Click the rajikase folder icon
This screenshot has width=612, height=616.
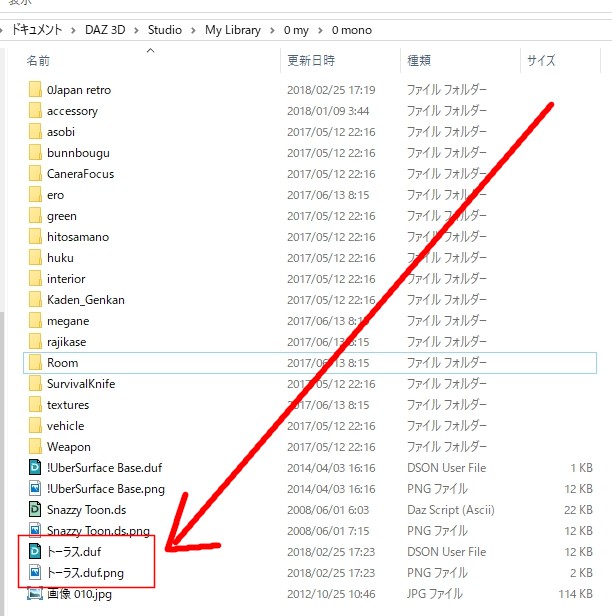[x=35, y=342]
